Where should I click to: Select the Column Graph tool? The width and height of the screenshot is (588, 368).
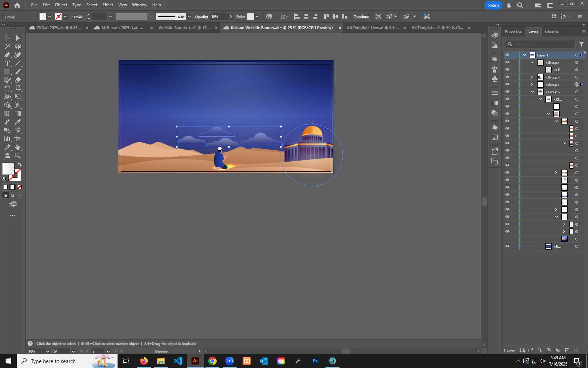pos(7,139)
